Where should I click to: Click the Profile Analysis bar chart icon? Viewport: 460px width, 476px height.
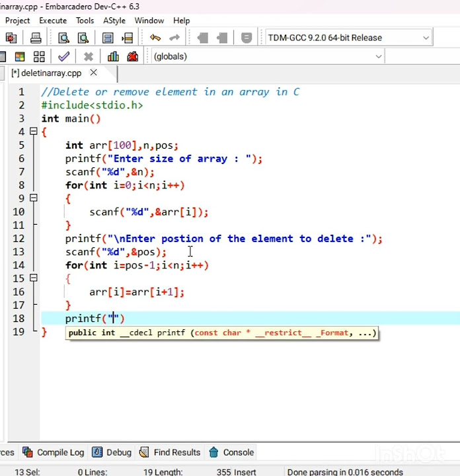(113, 56)
